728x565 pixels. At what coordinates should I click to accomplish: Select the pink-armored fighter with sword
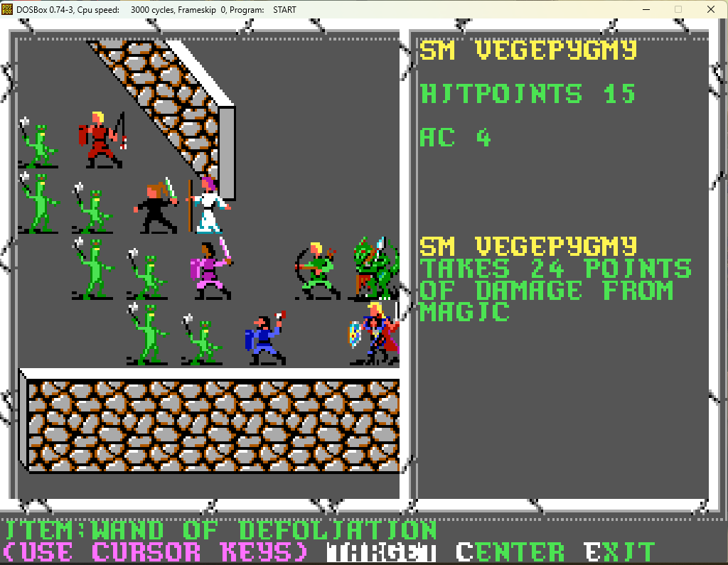pyautogui.click(x=211, y=269)
